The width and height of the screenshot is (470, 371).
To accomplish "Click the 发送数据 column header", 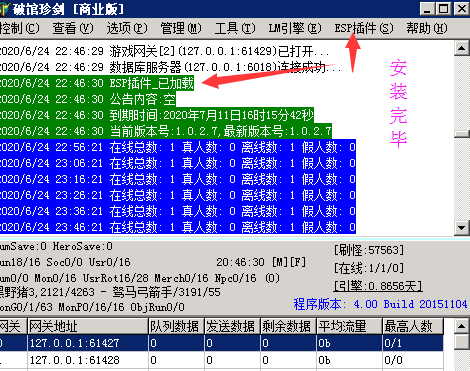I will 232,326.
